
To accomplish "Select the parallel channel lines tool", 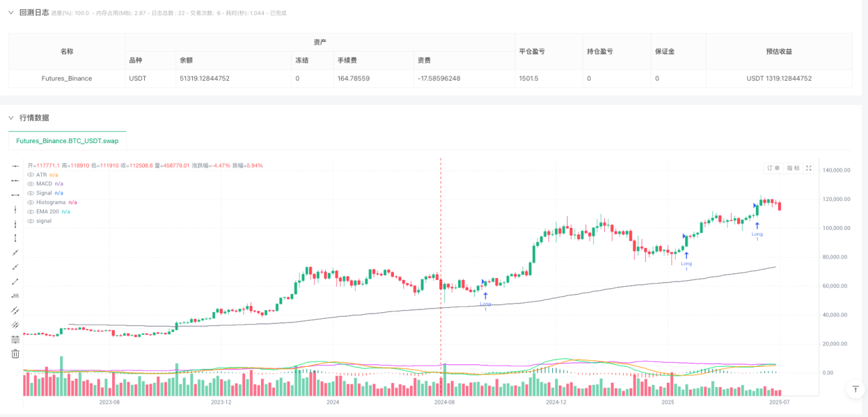I will (x=15, y=310).
